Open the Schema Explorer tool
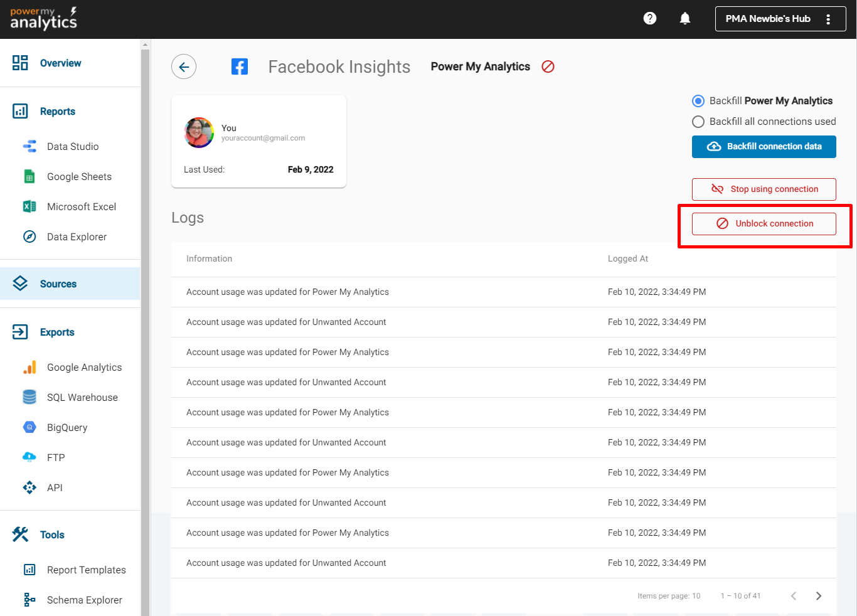Screen dimensions: 857x616 click(x=84, y=600)
